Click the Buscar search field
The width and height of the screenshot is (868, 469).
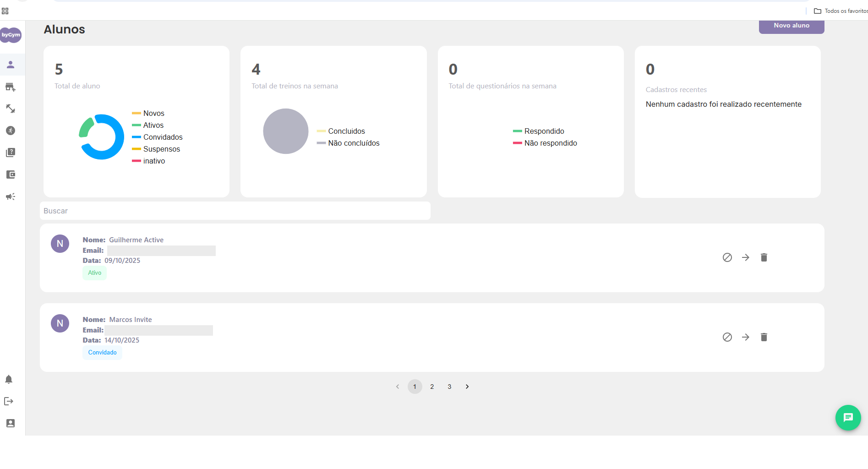235,211
